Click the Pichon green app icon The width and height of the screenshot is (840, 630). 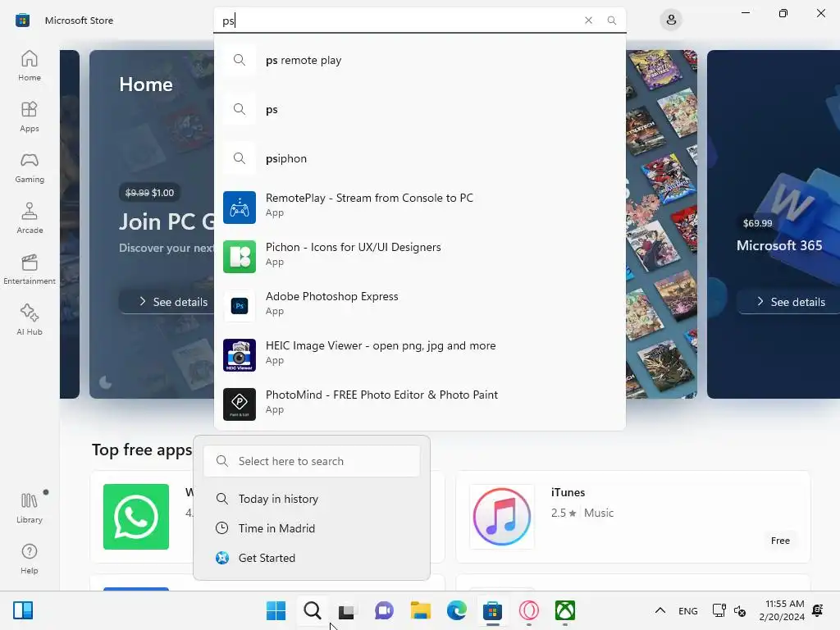(x=240, y=257)
